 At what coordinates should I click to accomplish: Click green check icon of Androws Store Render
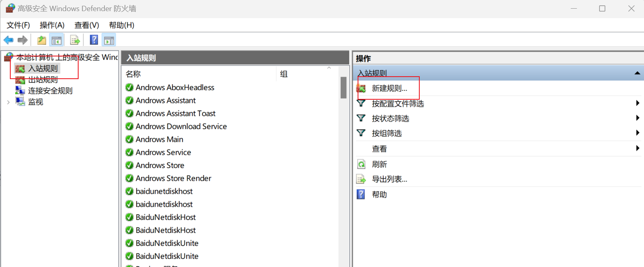click(129, 178)
